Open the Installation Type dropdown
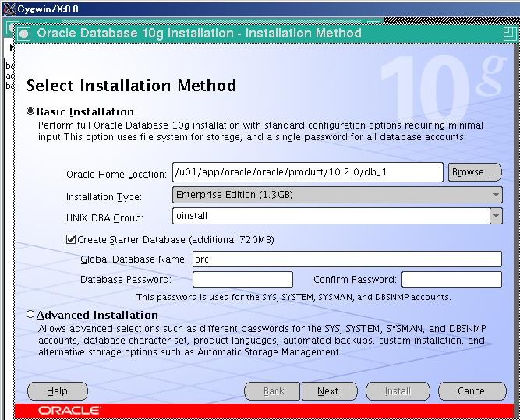520x420 pixels. coord(338,195)
